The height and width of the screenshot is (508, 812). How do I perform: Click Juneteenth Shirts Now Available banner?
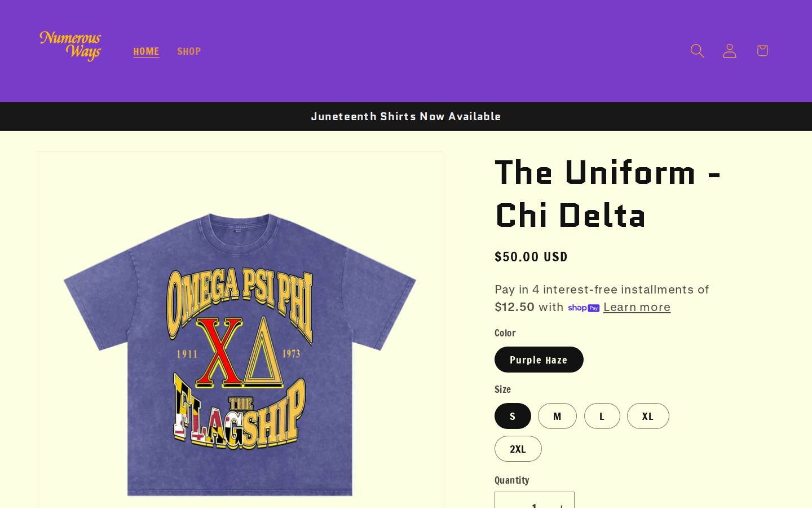point(406,116)
